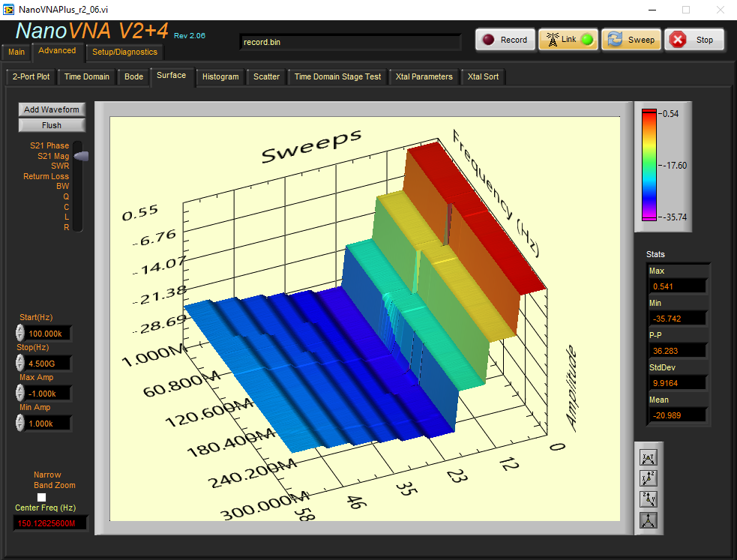Click the Start frequency field 100.000k

coord(49,334)
